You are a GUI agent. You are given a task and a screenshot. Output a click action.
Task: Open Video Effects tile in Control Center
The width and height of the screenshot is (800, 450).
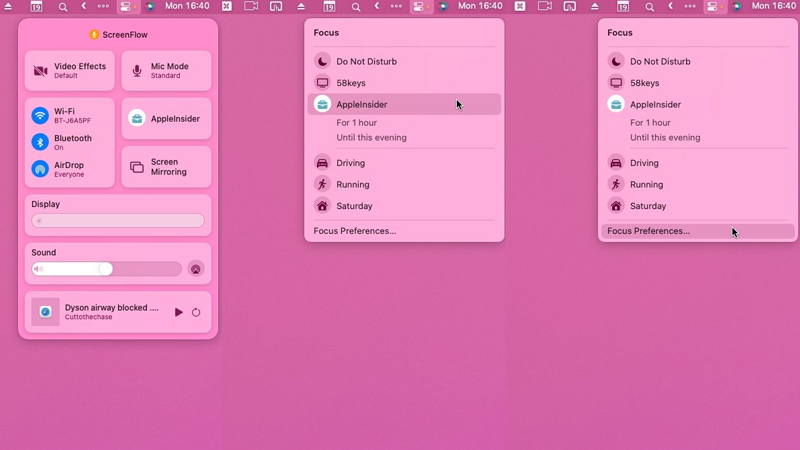click(x=70, y=70)
